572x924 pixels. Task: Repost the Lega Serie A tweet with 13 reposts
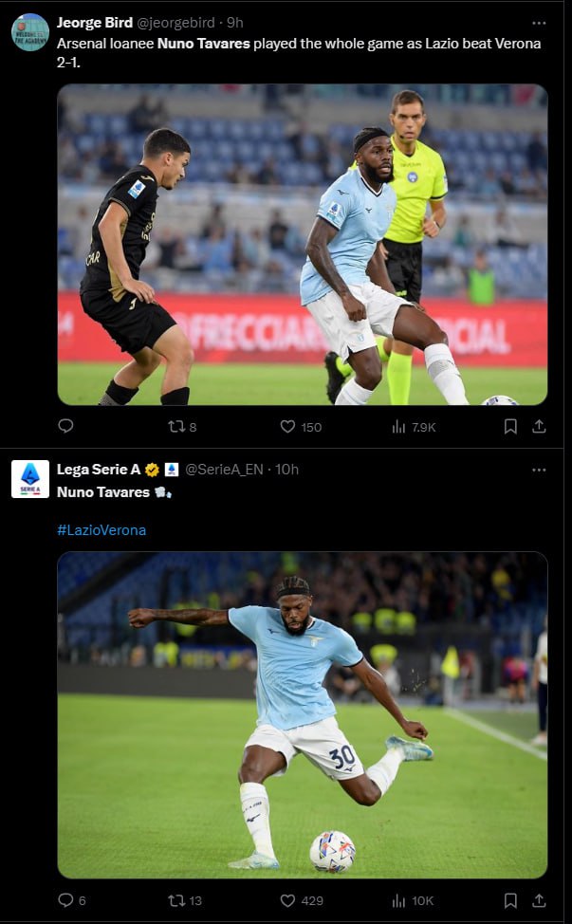[185, 900]
